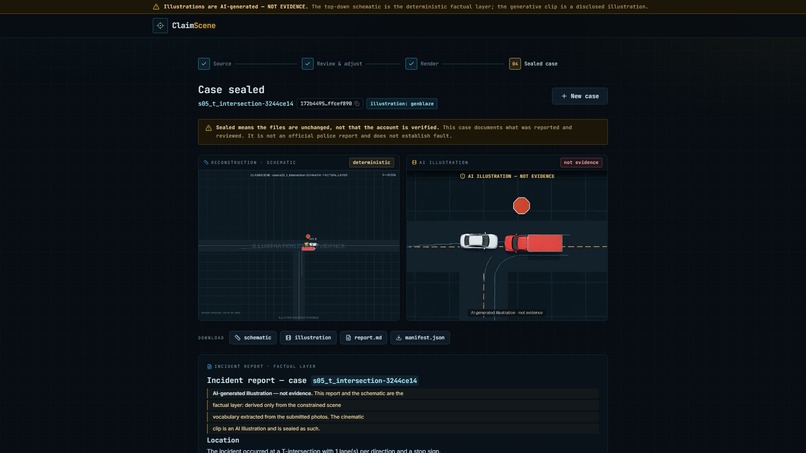Open the AI illustration preview image
This screenshot has width=806, height=453.
507,245
